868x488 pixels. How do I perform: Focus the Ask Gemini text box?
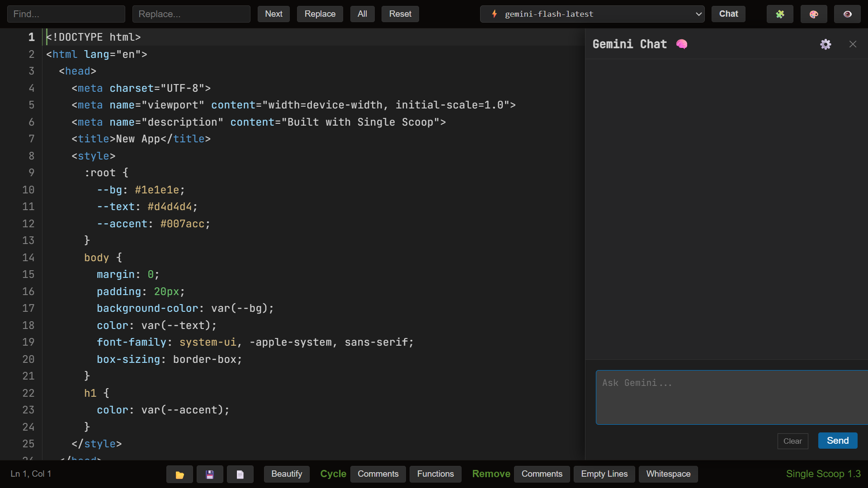click(x=731, y=397)
